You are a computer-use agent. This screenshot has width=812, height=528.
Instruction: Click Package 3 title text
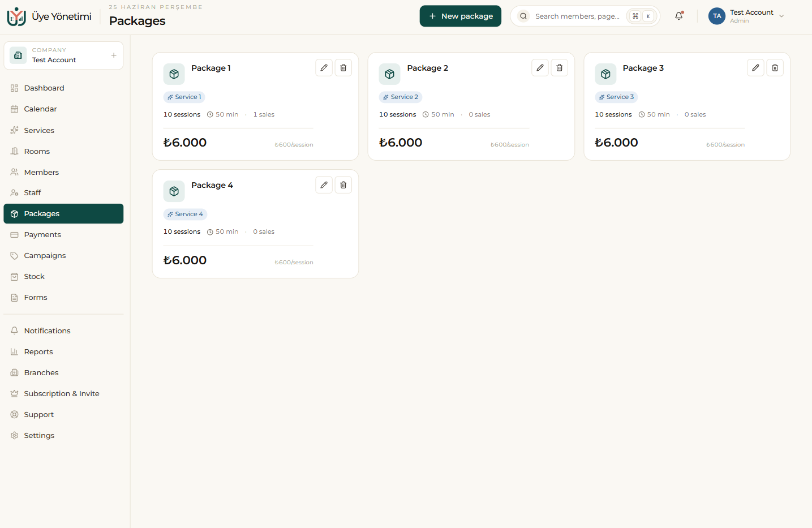(643, 68)
